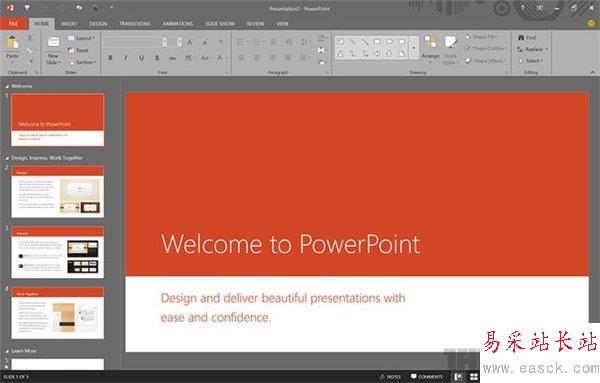Open the font size dropdown
This screenshot has width=600, height=383.
point(179,42)
